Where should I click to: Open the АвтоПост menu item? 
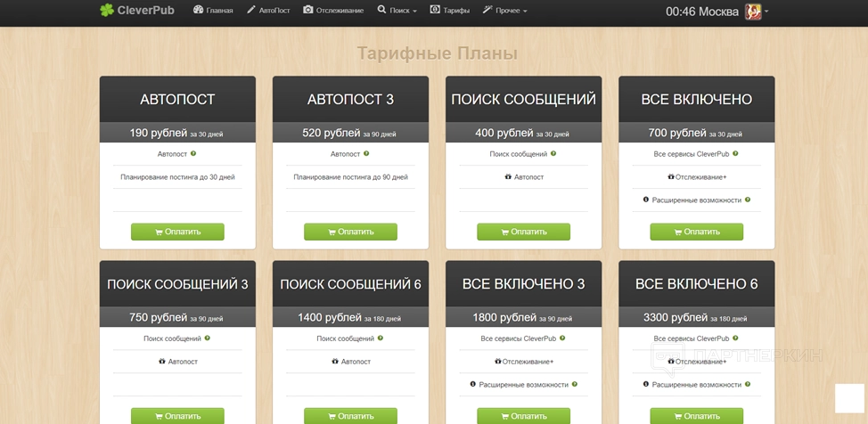(268, 10)
